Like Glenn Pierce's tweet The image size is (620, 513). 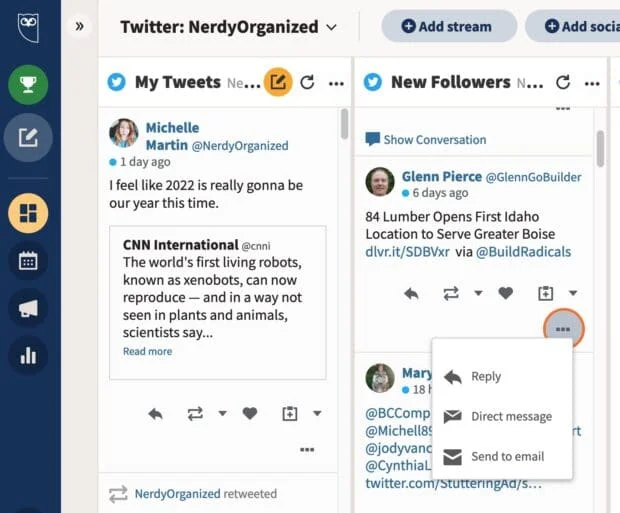pos(506,293)
